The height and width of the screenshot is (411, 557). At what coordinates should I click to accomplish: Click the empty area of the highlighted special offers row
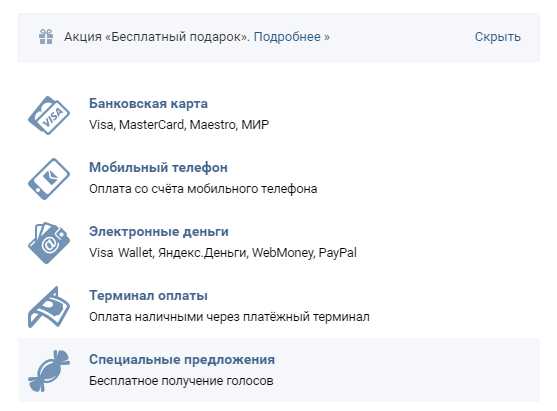pos(409,370)
